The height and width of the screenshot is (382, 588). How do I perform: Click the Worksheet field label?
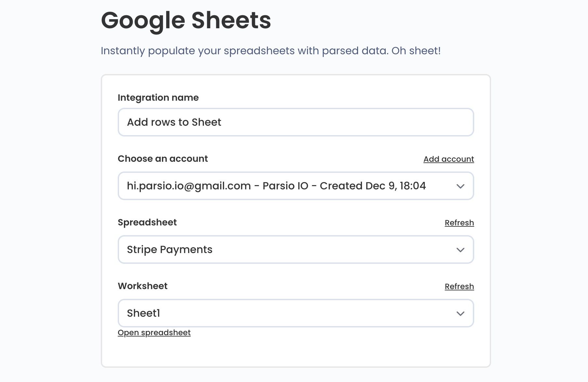[x=142, y=286]
